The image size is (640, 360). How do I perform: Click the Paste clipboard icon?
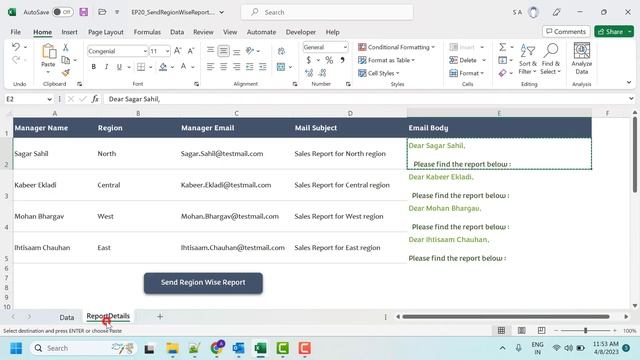tap(49, 52)
